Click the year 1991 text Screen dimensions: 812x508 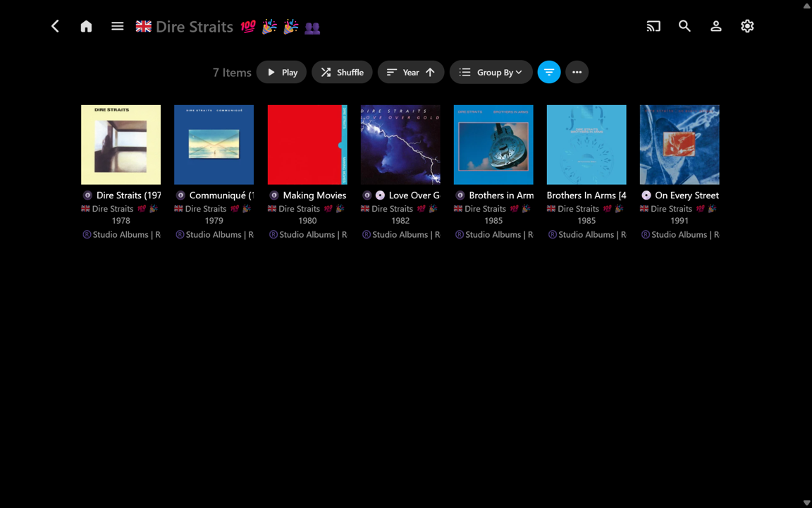[679, 221]
